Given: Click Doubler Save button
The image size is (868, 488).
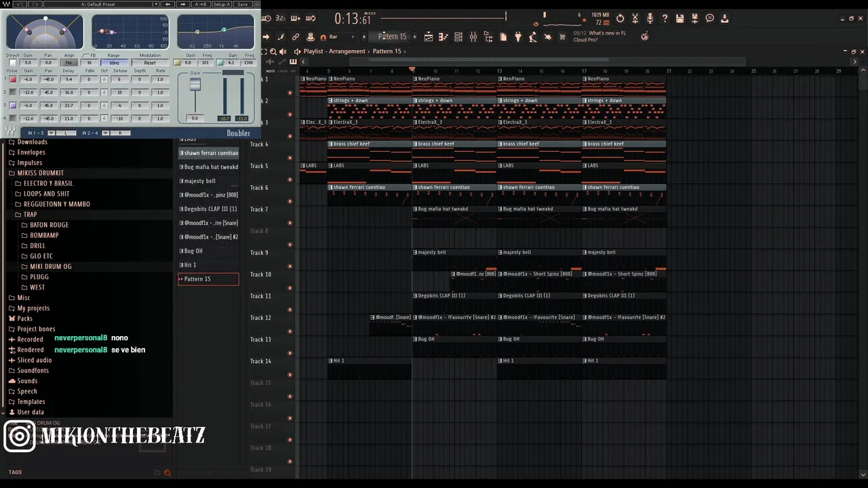Looking at the screenshot, I should point(242,4).
